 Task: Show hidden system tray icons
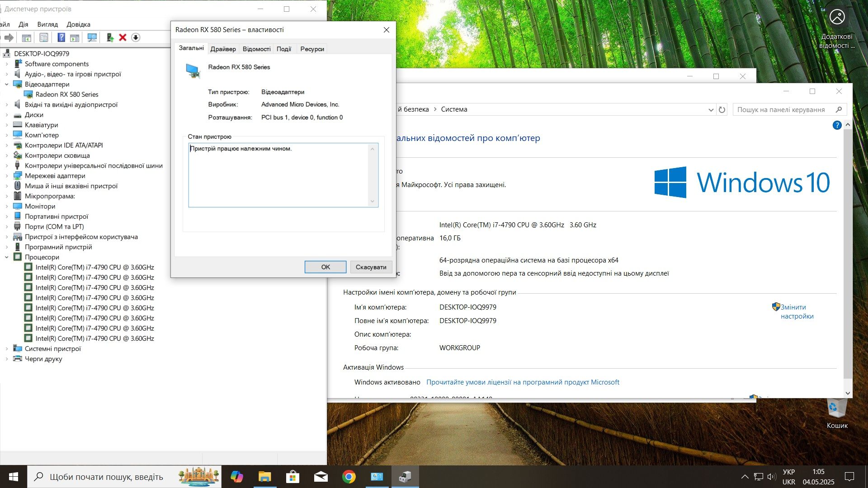click(745, 477)
